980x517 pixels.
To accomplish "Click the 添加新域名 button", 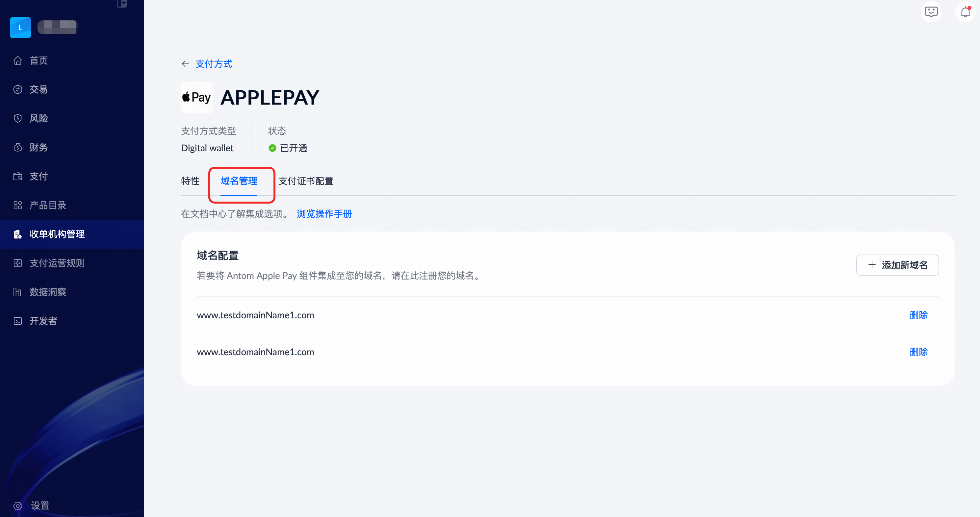I will coord(897,265).
